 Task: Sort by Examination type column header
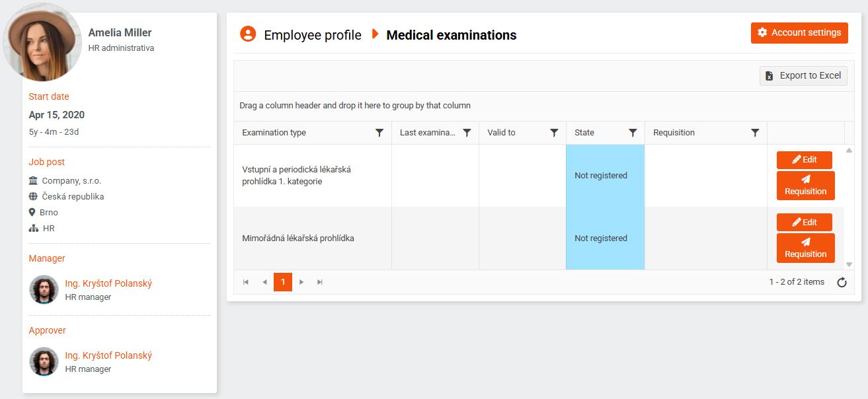[274, 133]
